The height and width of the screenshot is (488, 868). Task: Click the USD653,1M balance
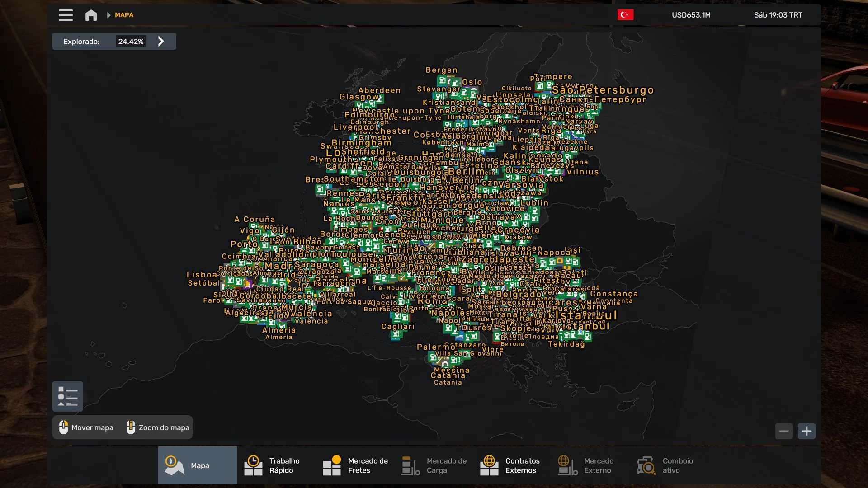[691, 15]
